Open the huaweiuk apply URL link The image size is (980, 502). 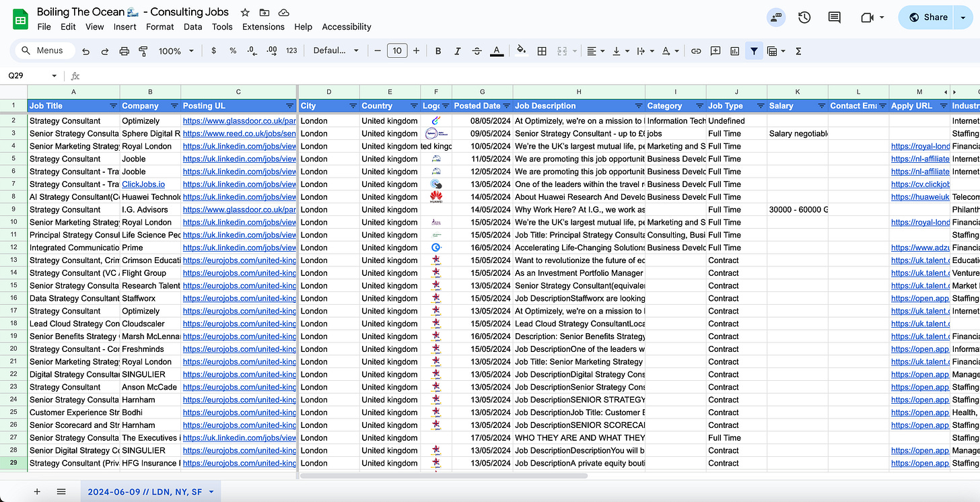pos(919,197)
